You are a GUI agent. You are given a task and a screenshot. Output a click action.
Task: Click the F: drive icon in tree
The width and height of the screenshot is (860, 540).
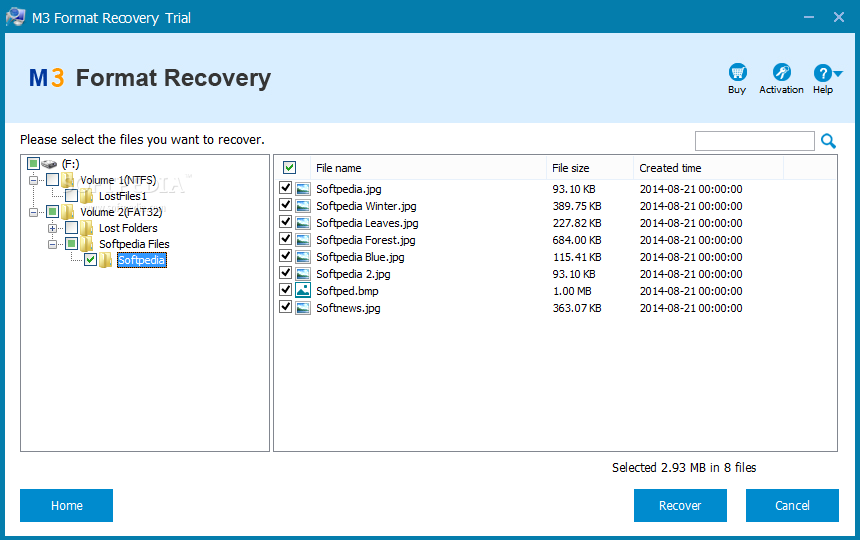pos(49,164)
